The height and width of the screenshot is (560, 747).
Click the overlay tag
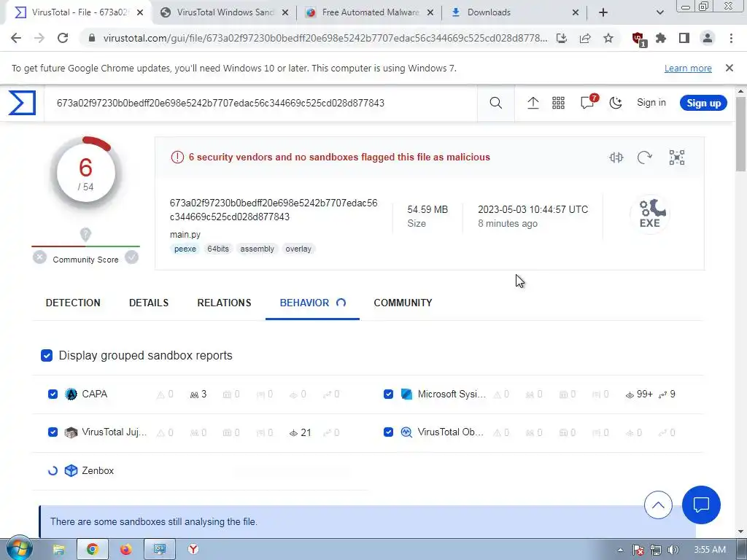tap(298, 249)
